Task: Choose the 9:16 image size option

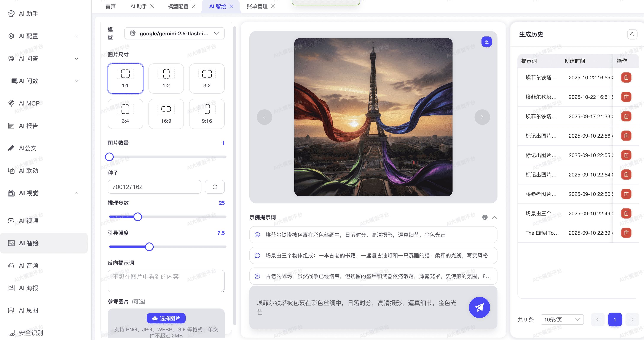Action: 207,114
